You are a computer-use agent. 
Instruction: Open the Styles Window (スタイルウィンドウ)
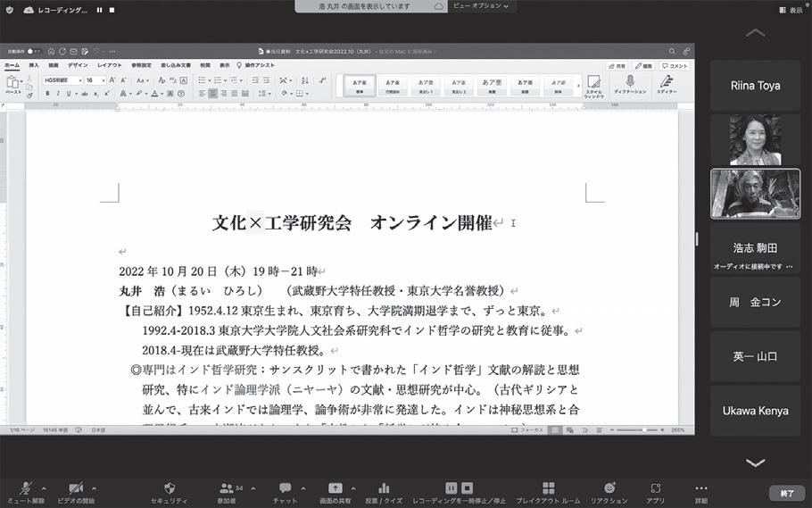pyautogui.click(x=593, y=86)
